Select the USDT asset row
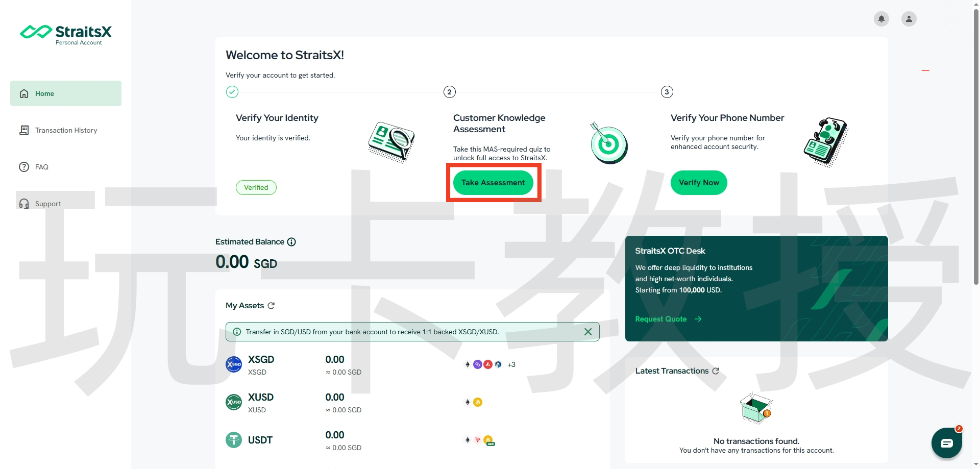 (260, 440)
